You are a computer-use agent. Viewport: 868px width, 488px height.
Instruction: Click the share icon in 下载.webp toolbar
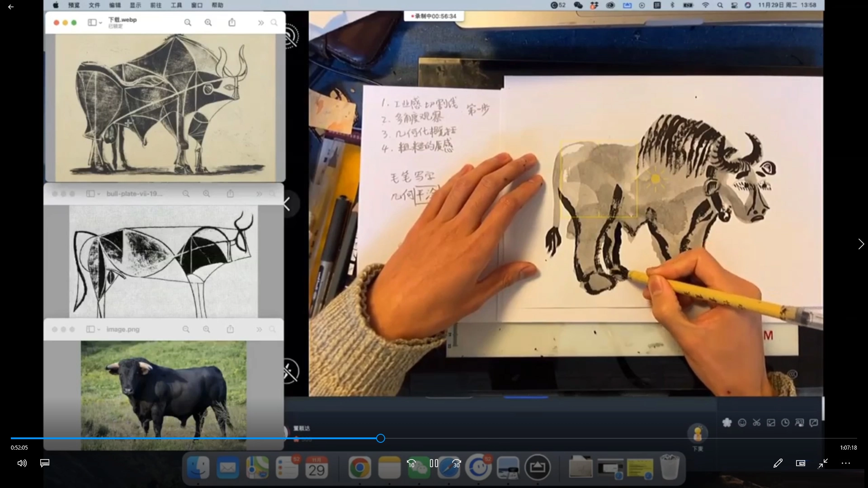[232, 23]
